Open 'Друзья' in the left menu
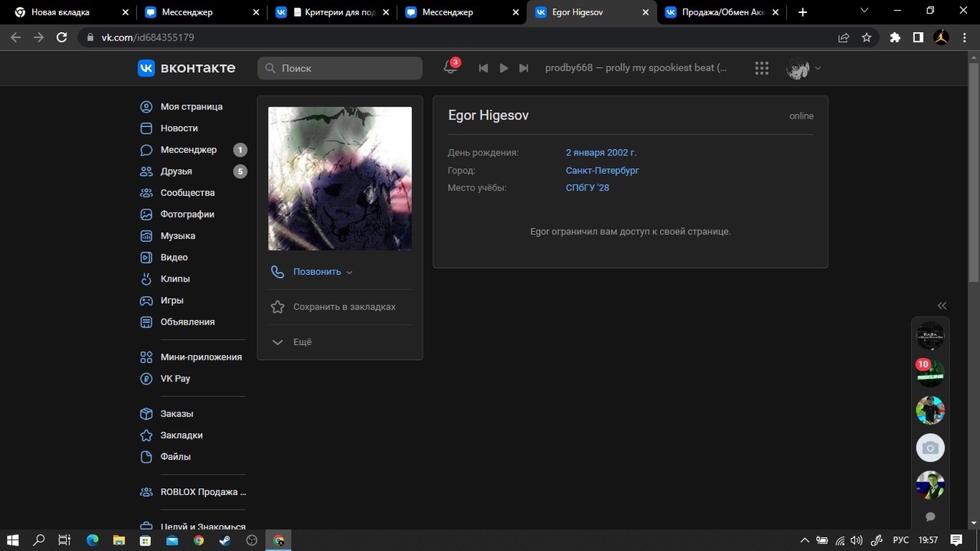Image resolution: width=980 pixels, height=551 pixels. pos(176,171)
